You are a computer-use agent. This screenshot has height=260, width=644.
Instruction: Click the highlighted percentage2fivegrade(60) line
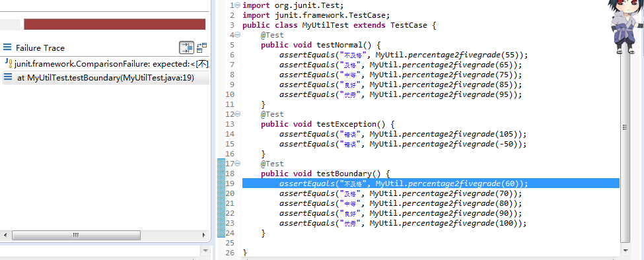[x=431, y=183]
